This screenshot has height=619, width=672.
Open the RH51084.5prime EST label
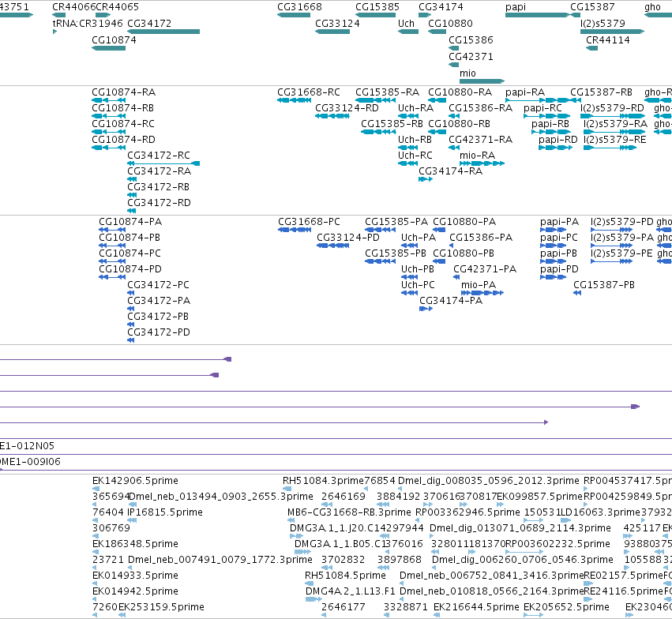pyautogui.click(x=345, y=576)
